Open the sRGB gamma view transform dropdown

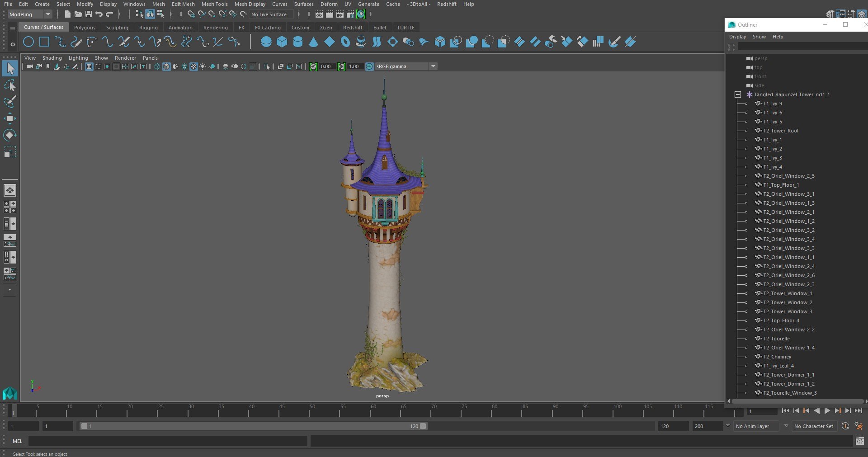[406, 66]
